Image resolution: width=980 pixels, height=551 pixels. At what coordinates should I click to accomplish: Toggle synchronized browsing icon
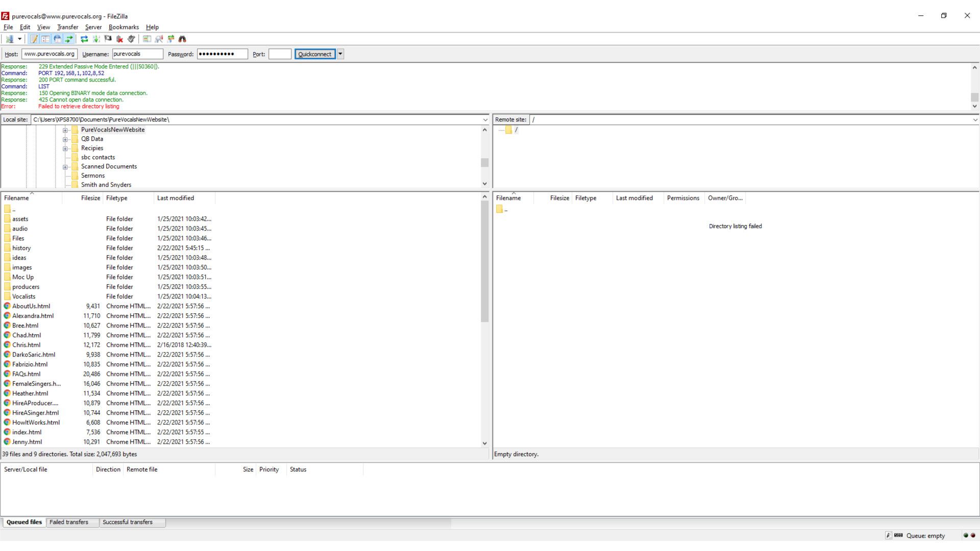(x=170, y=39)
